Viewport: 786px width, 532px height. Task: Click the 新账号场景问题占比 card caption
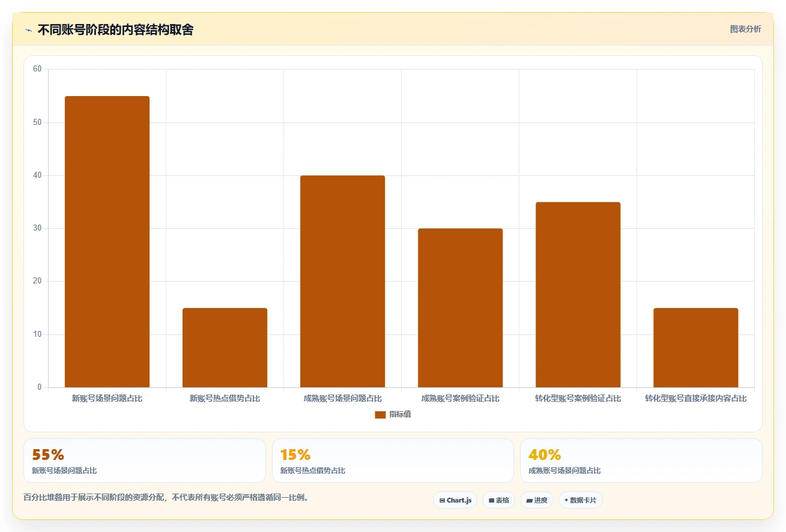click(x=64, y=471)
